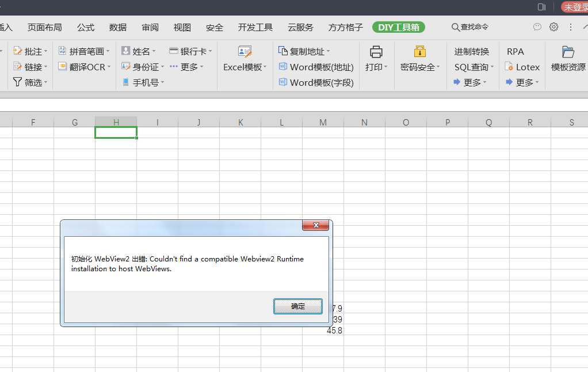Click the 链接 link icon
The height and width of the screenshot is (372, 588).
(x=18, y=67)
